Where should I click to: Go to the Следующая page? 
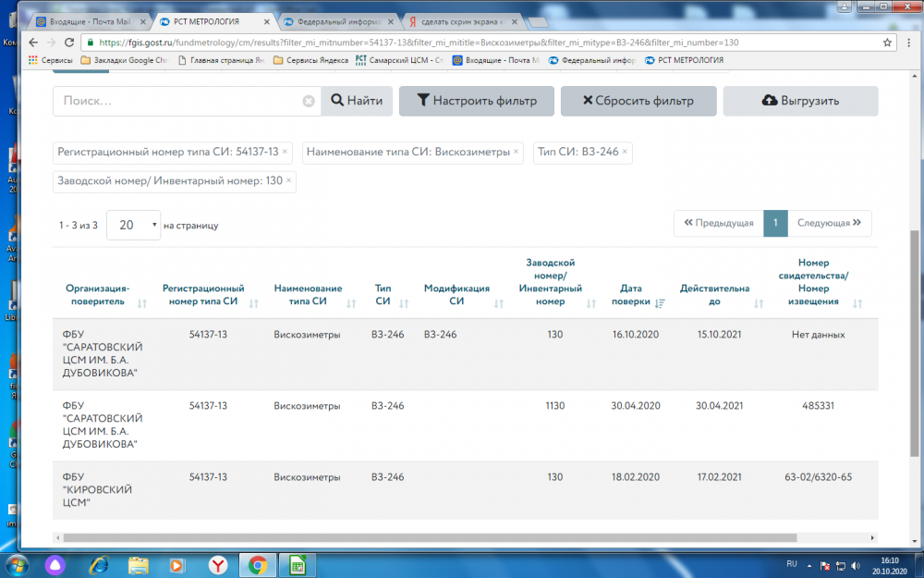829,223
